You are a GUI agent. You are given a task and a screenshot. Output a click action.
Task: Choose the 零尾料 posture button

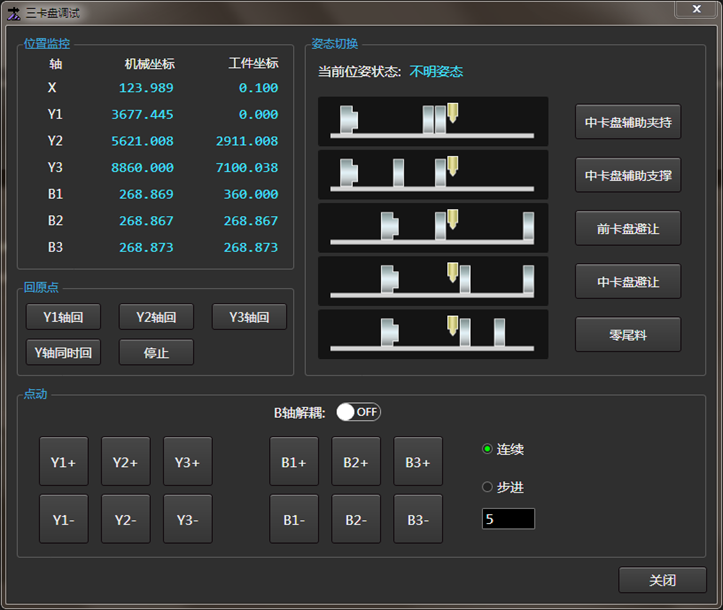pyautogui.click(x=628, y=335)
